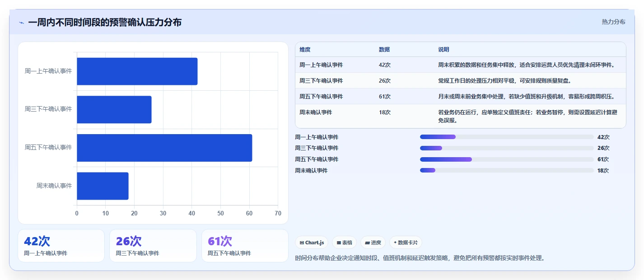Click table cell 61次

pos(385,97)
